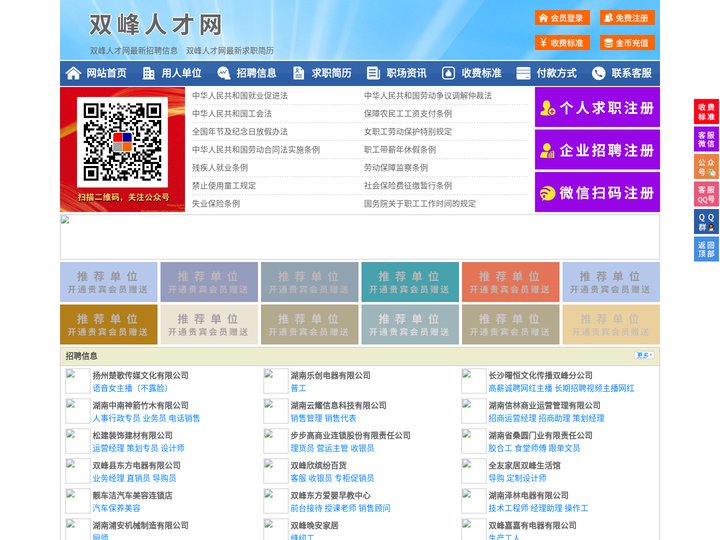Click the purple 客服微信 sidebar widget
Viewport: 720px width, 540px height.
(x=706, y=139)
